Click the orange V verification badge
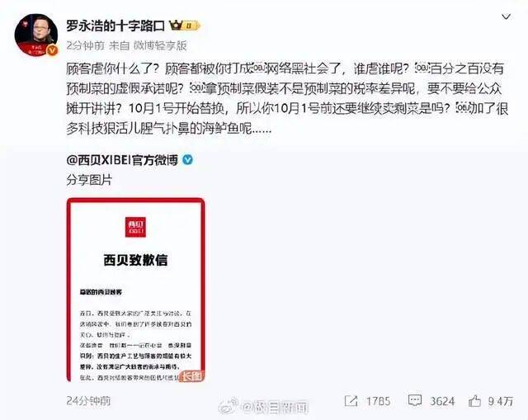The height and width of the screenshot is (420, 528). 52,50
